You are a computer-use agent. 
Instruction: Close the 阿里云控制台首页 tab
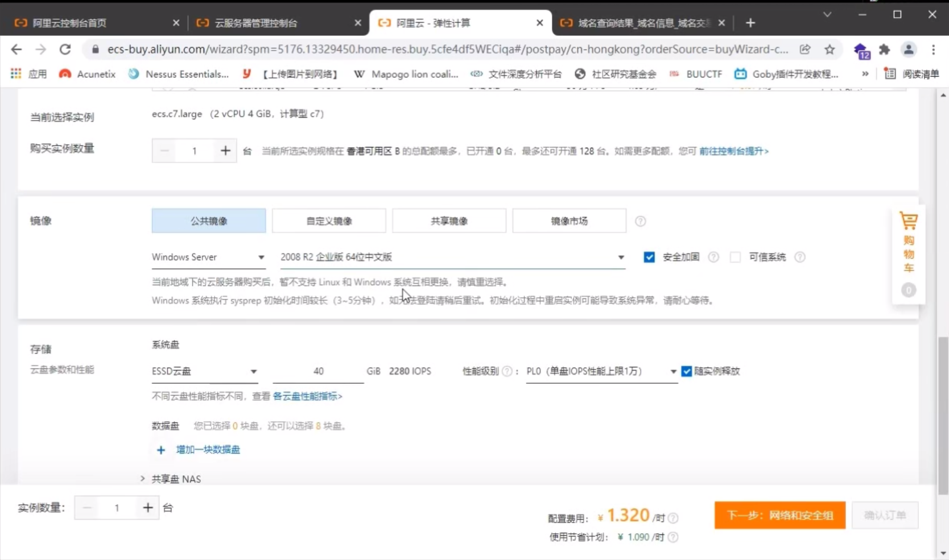pos(176,23)
